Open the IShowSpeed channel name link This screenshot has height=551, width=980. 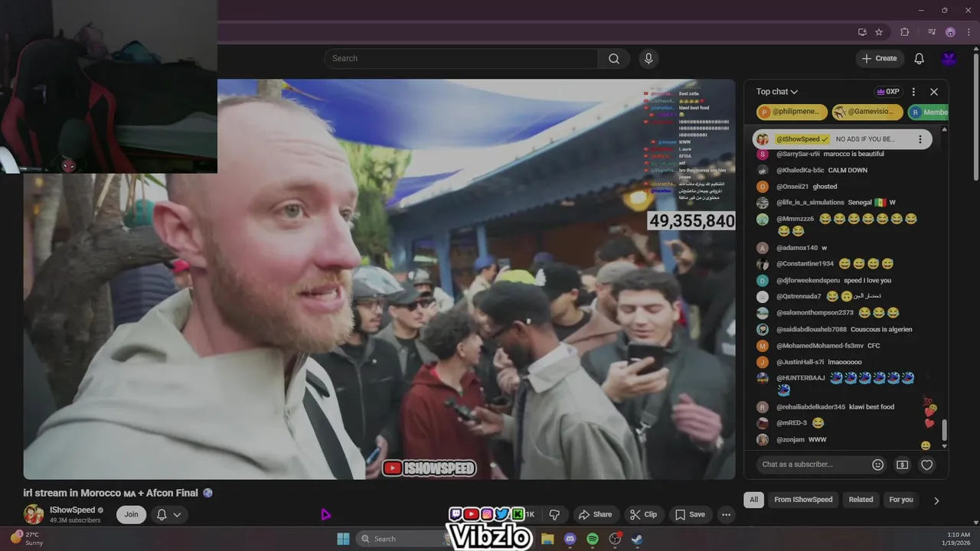pyautogui.click(x=72, y=510)
